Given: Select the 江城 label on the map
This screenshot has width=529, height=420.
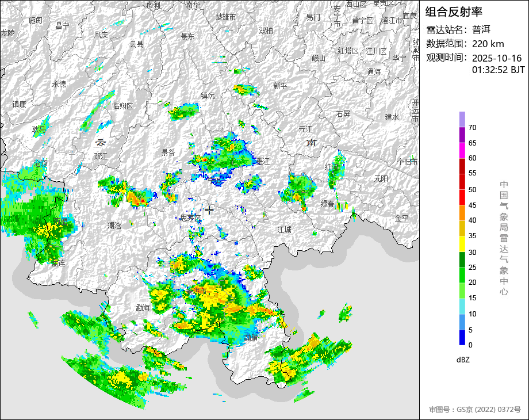Looking at the screenshot, I should (284, 230).
